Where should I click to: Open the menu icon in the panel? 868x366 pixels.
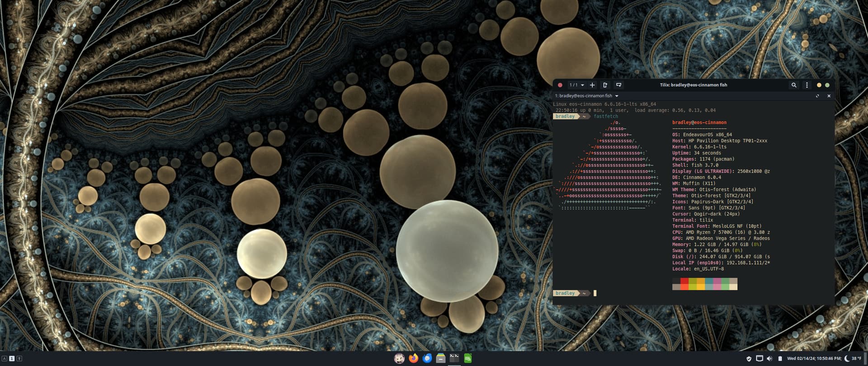[399, 358]
